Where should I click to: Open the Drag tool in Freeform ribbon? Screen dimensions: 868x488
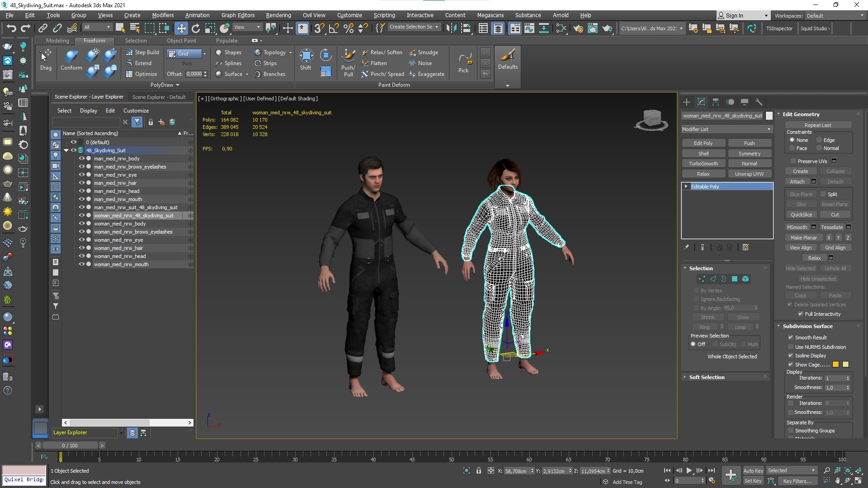(x=46, y=60)
